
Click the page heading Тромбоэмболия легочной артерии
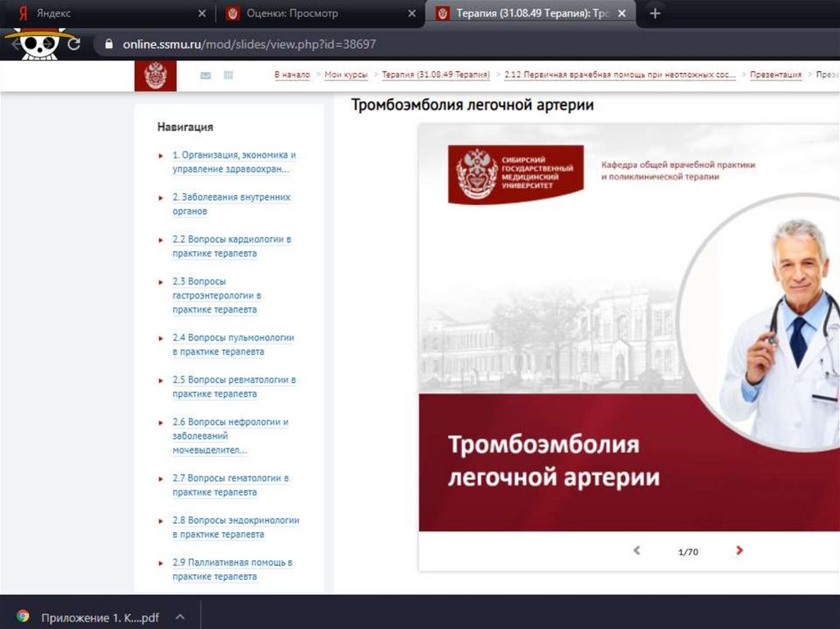(472, 104)
